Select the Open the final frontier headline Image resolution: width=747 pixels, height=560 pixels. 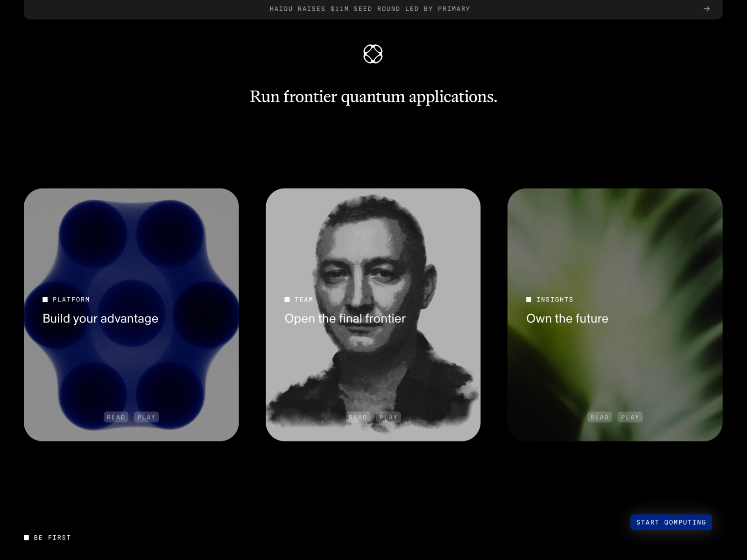(345, 319)
